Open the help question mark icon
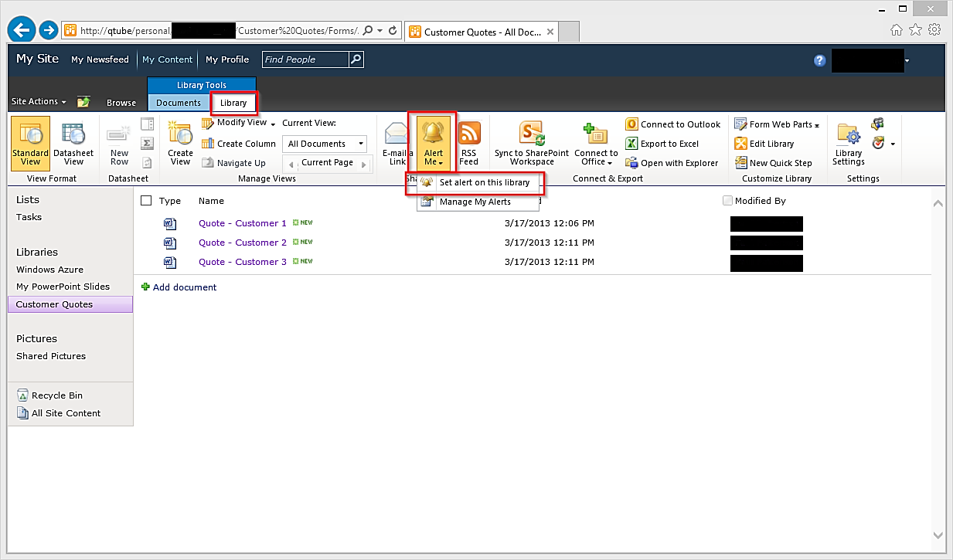This screenshot has width=953, height=560. click(x=819, y=60)
